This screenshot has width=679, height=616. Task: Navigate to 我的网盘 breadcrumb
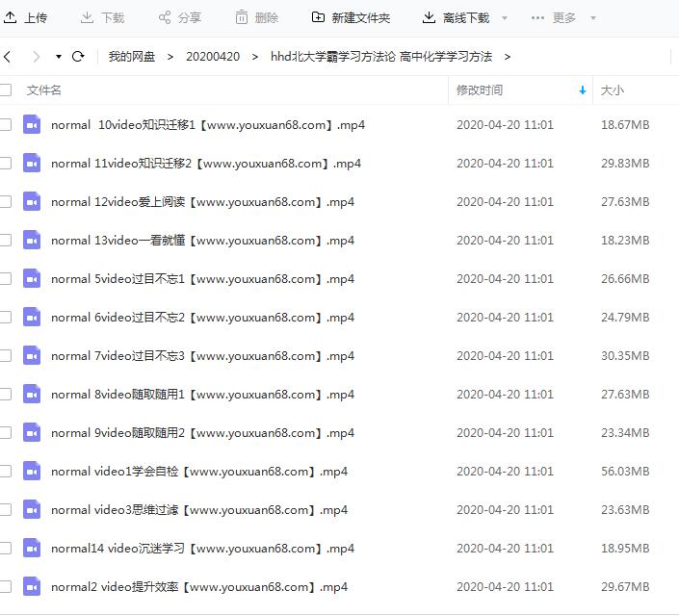pyautogui.click(x=132, y=57)
